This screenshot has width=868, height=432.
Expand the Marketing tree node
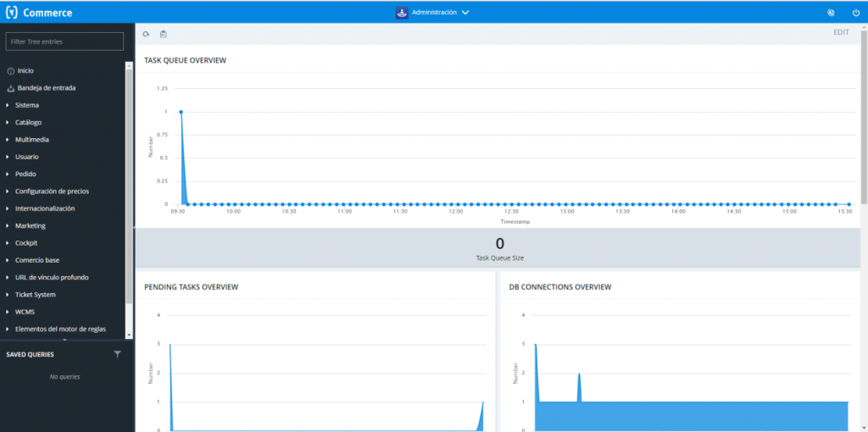tap(7, 225)
